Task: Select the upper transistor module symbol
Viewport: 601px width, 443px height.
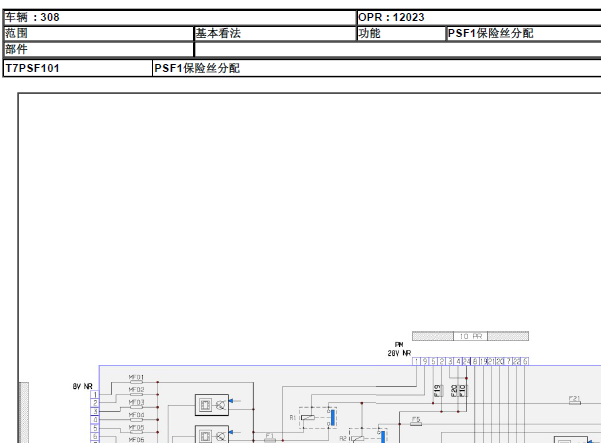Action: click(x=212, y=405)
